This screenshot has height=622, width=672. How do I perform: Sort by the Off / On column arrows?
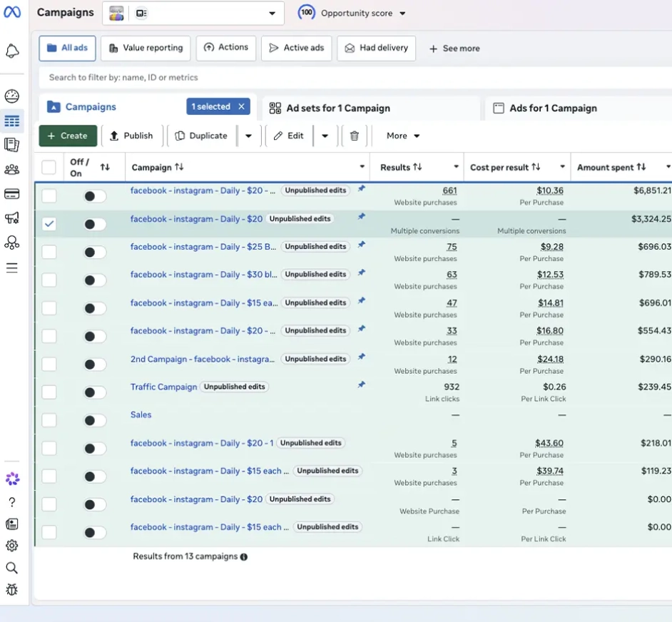pyautogui.click(x=105, y=167)
